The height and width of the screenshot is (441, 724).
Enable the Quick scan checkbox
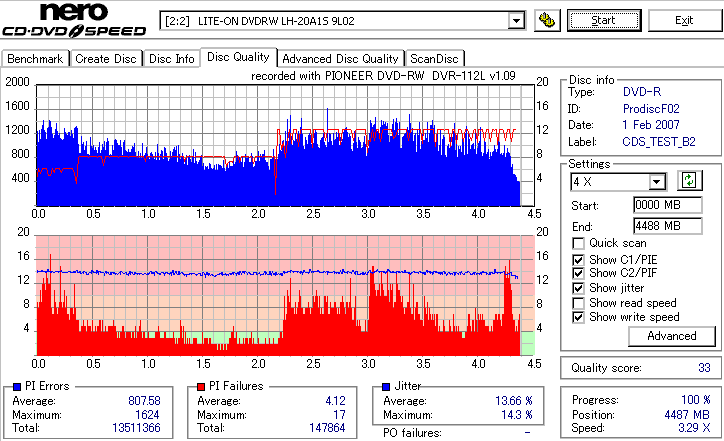click(578, 243)
